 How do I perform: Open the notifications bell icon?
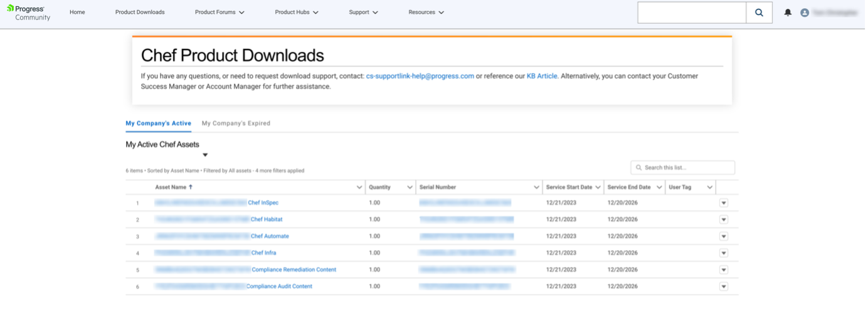(788, 13)
